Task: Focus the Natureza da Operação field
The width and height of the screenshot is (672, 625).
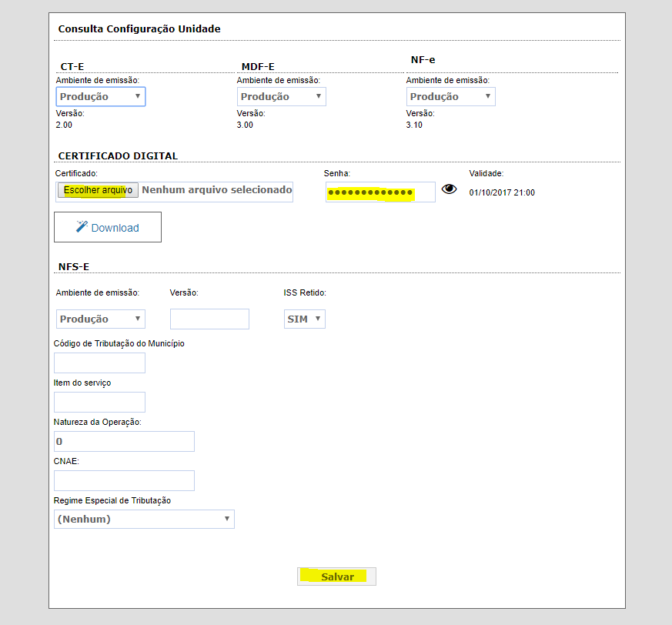Action: 124,442
